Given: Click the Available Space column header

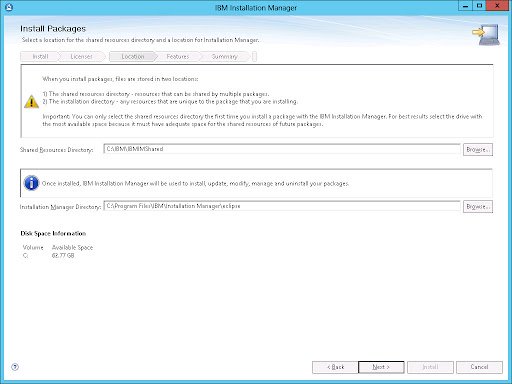Looking at the screenshot, I should pyautogui.click(x=72, y=247).
